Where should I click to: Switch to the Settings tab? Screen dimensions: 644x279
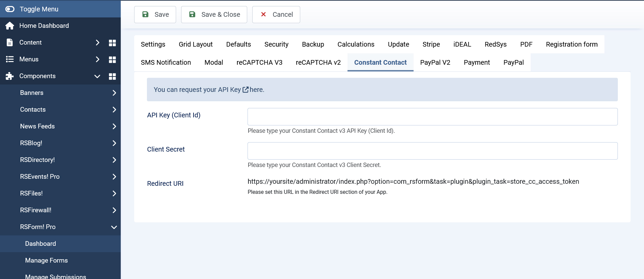(153, 44)
